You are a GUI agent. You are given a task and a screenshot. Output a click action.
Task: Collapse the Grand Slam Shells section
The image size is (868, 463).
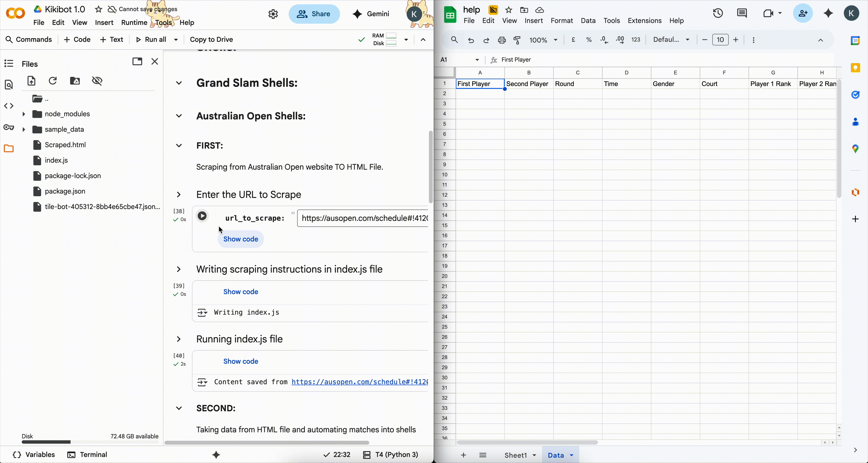[179, 83]
